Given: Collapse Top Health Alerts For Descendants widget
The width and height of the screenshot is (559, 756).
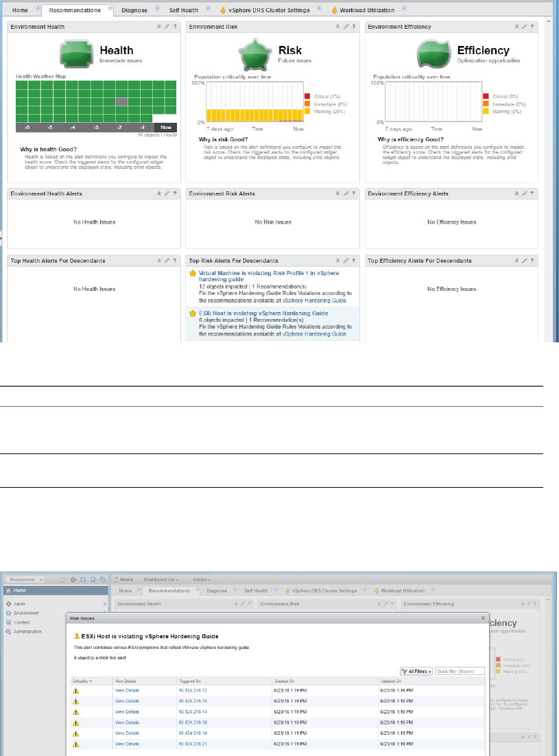Looking at the screenshot, I should tap(159, 261).
